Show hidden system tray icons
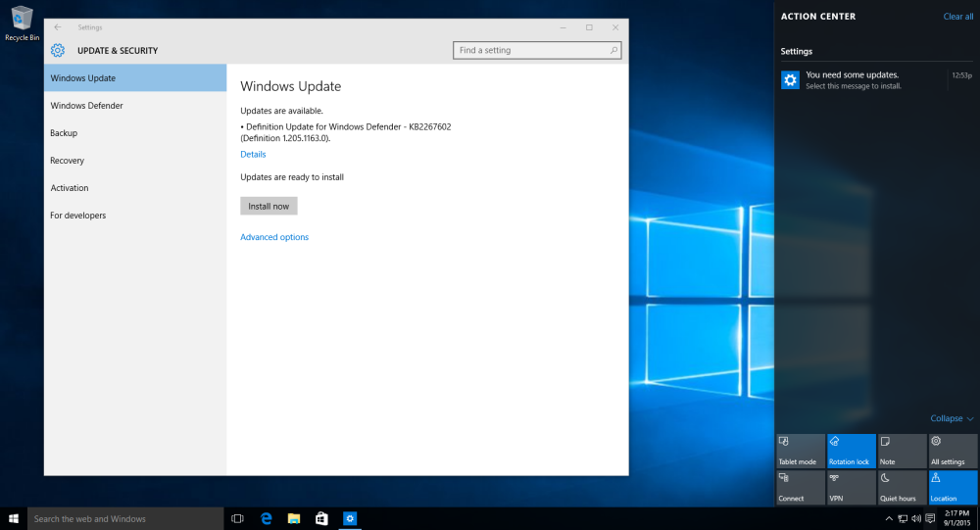This screenshot has width=980, height=530. 889,519
